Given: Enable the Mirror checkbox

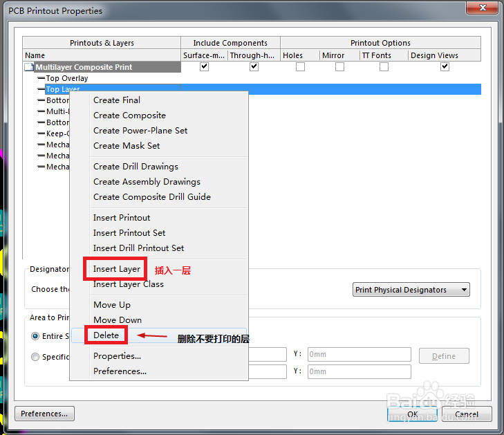Looking at the screenshot, I should tap(339, 66).
